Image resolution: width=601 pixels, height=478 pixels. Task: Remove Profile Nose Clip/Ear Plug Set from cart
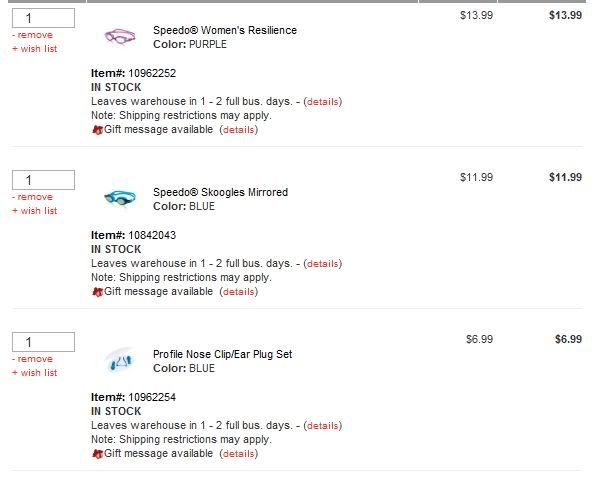click(34, 359)
